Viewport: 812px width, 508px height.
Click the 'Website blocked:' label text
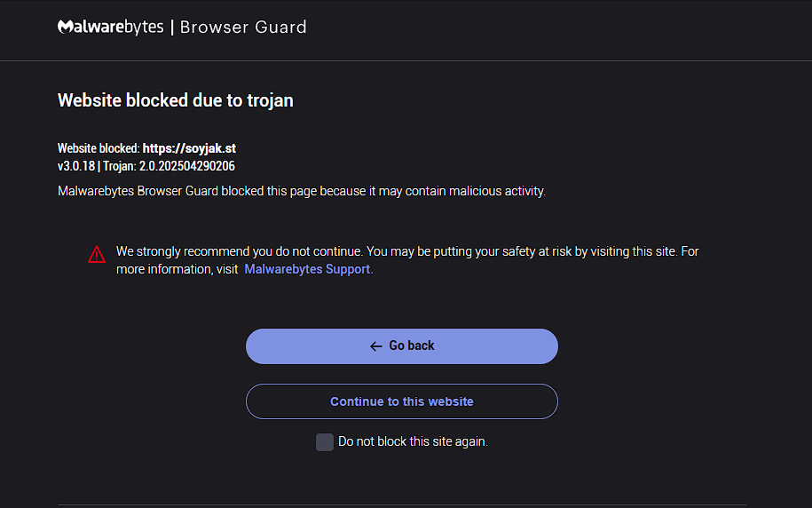click(99, 148)
